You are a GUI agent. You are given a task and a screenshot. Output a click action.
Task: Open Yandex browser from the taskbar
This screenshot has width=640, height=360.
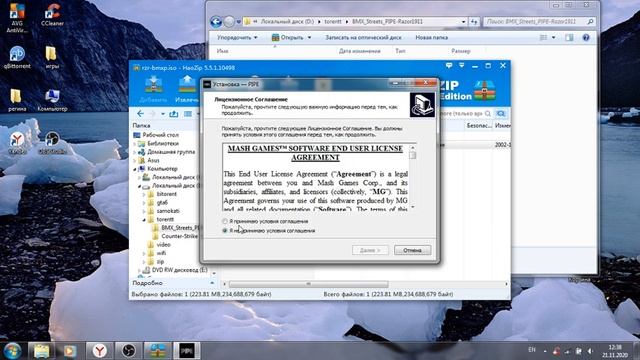99,351
